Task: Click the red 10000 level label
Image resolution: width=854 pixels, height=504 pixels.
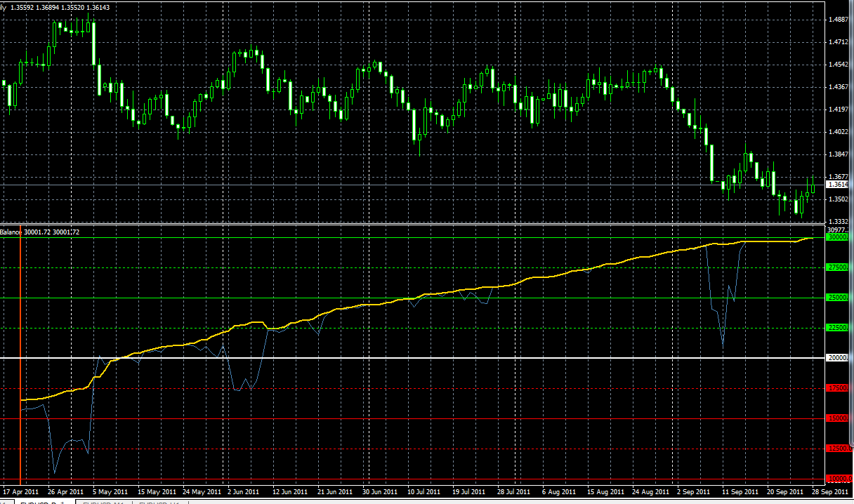Action: (x=837, y=479)
